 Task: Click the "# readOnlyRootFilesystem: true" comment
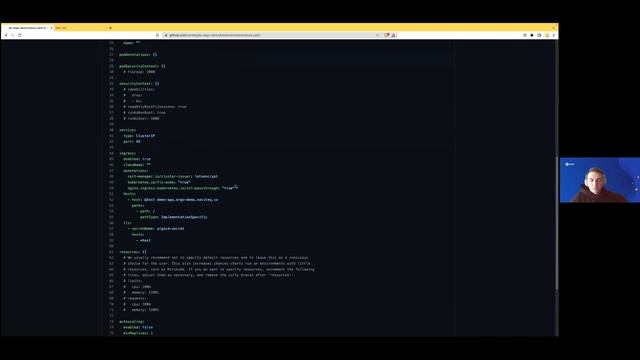[155, 107]
